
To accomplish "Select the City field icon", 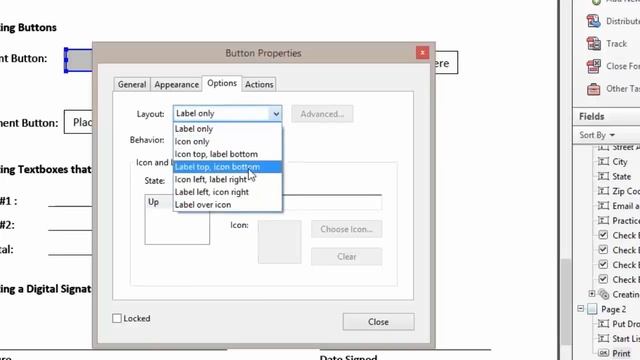I will pos(603,162).
